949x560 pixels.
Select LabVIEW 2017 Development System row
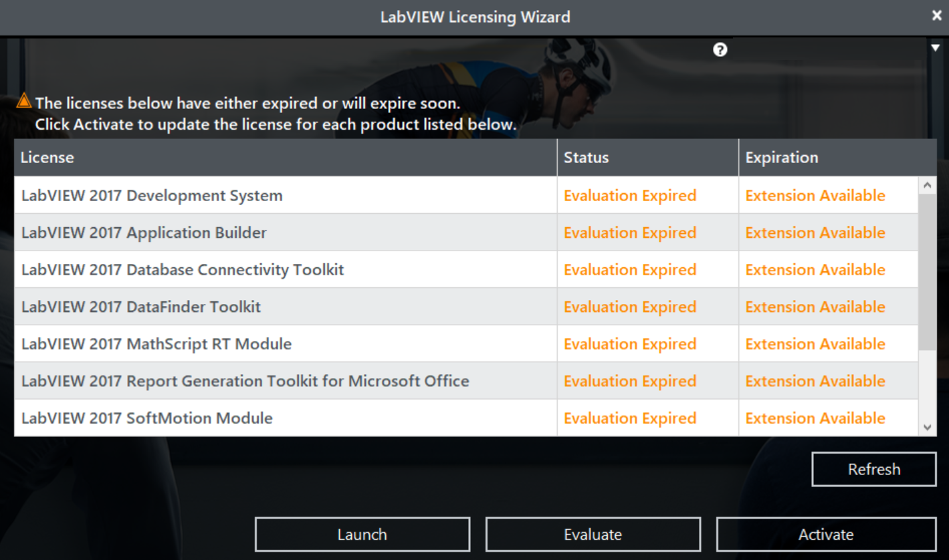(152, 196)
